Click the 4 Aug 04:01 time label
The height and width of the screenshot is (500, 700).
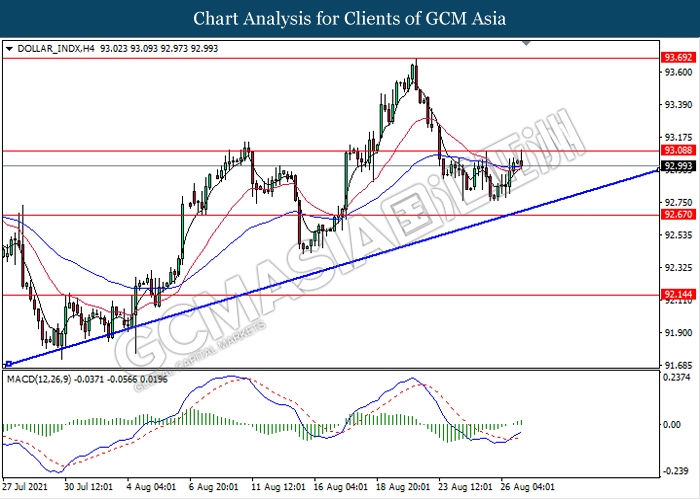[151, 487]
